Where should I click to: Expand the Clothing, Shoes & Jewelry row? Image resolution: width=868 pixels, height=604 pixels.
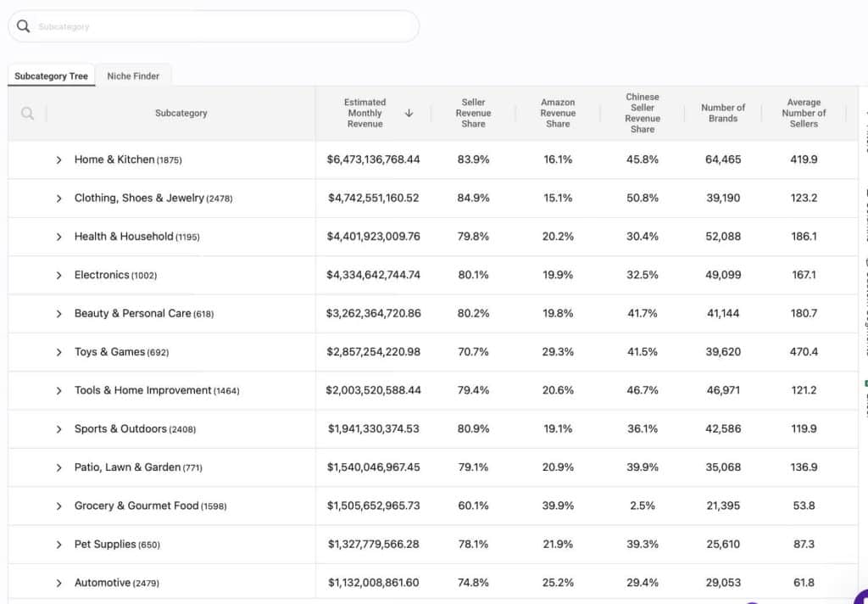click(58, 199)
